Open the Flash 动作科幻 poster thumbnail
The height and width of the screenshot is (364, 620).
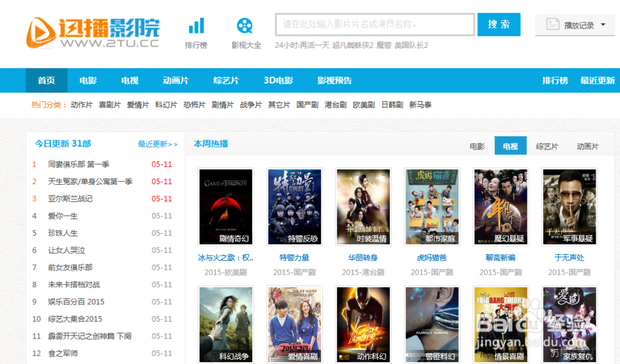pos(363,324)
